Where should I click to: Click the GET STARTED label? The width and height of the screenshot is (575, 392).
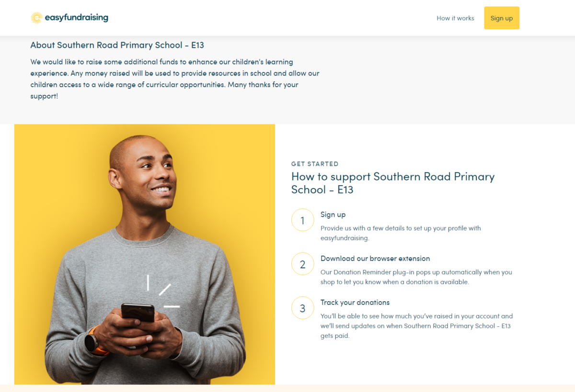point(315,164)
